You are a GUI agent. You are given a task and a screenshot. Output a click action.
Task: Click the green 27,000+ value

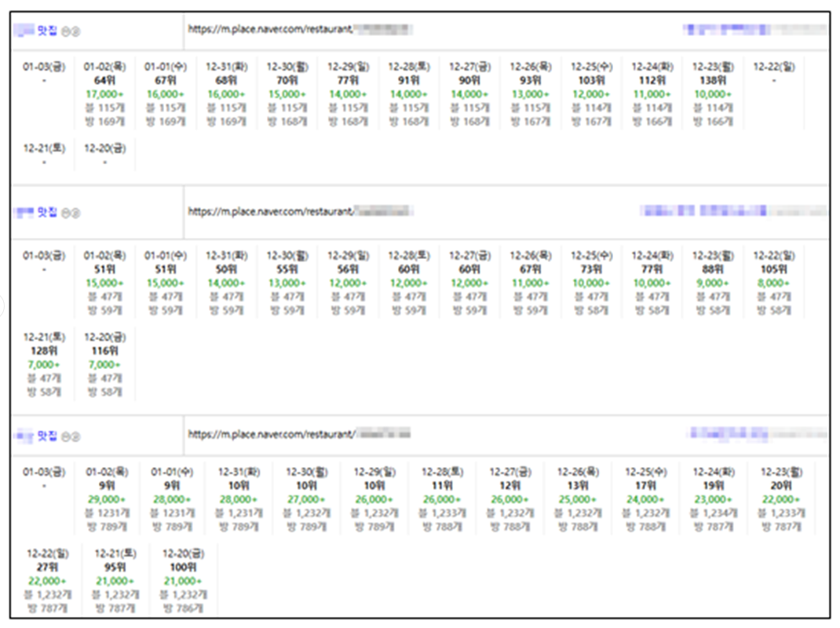306,499
